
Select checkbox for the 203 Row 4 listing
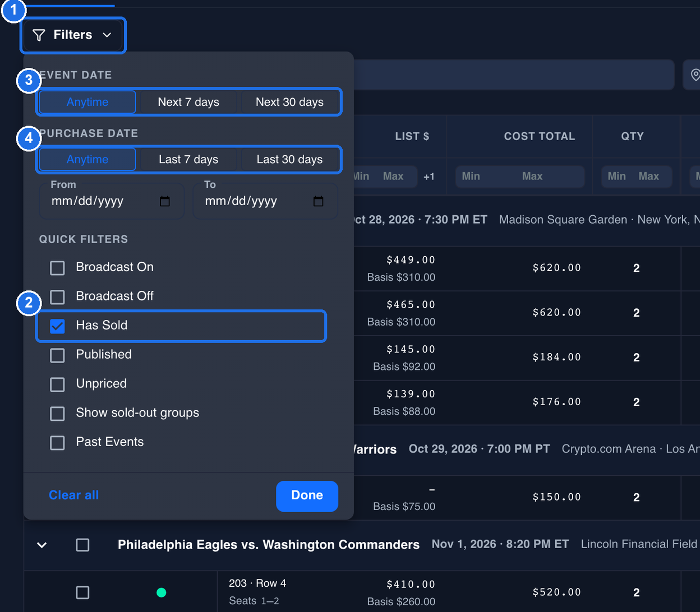coord(82,592)
